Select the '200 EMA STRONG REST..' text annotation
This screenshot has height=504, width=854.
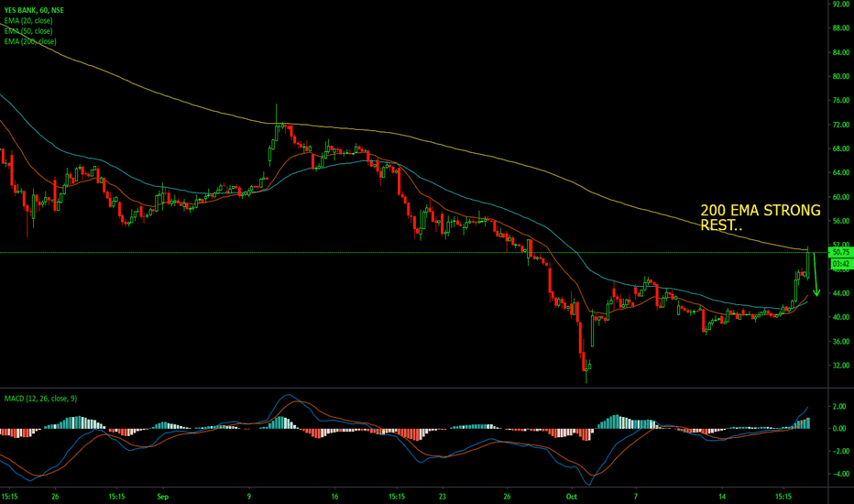pyautogui.click(x=761, y=217)
